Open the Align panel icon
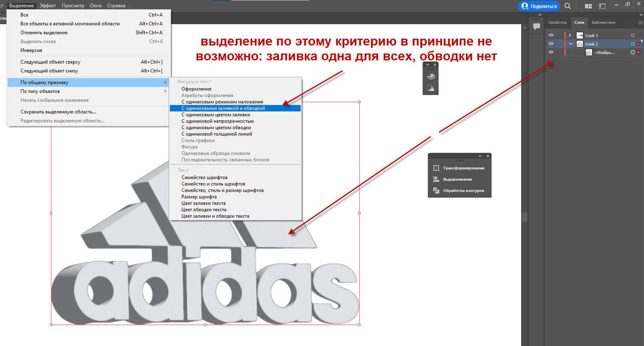The image size is (644, 346). click(x=436, y=179)
